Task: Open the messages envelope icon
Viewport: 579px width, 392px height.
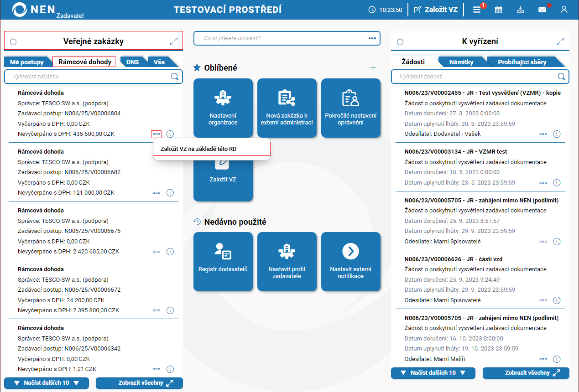Action: 542,10
